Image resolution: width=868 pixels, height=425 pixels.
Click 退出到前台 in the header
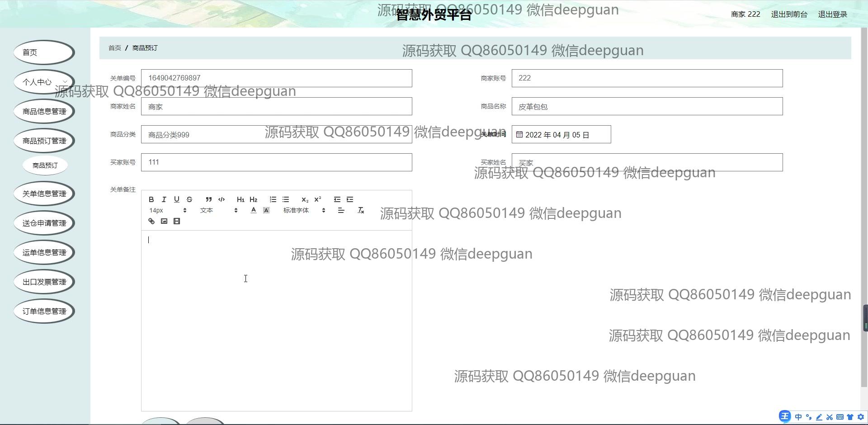[x=789, y=14]
